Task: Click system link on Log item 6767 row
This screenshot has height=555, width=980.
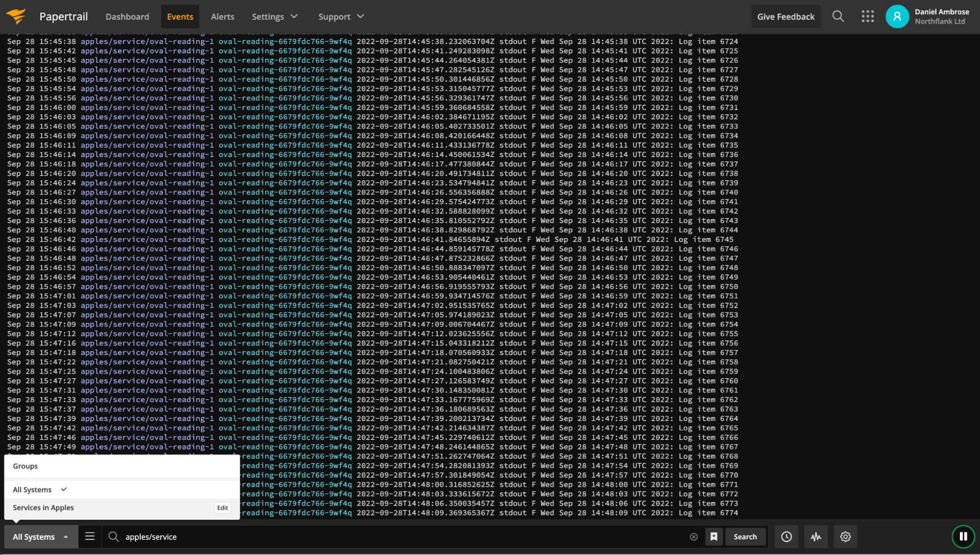Action: [x=147, y=447]
